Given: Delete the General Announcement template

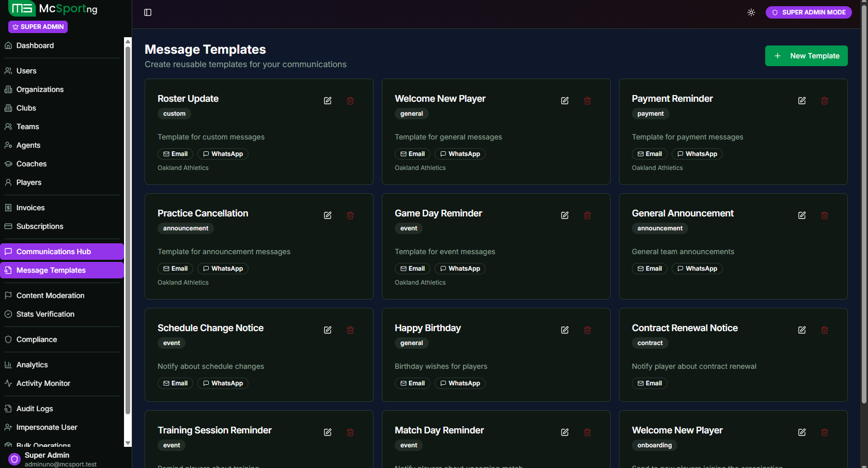Looking at the screenshot, I should tap(825, 215).
